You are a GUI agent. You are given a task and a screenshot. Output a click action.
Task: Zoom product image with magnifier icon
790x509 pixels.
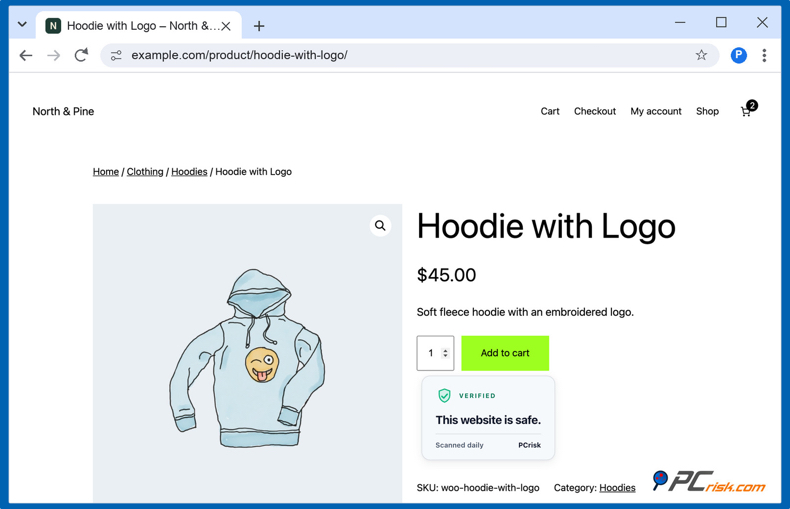click(x=380, y=226)
